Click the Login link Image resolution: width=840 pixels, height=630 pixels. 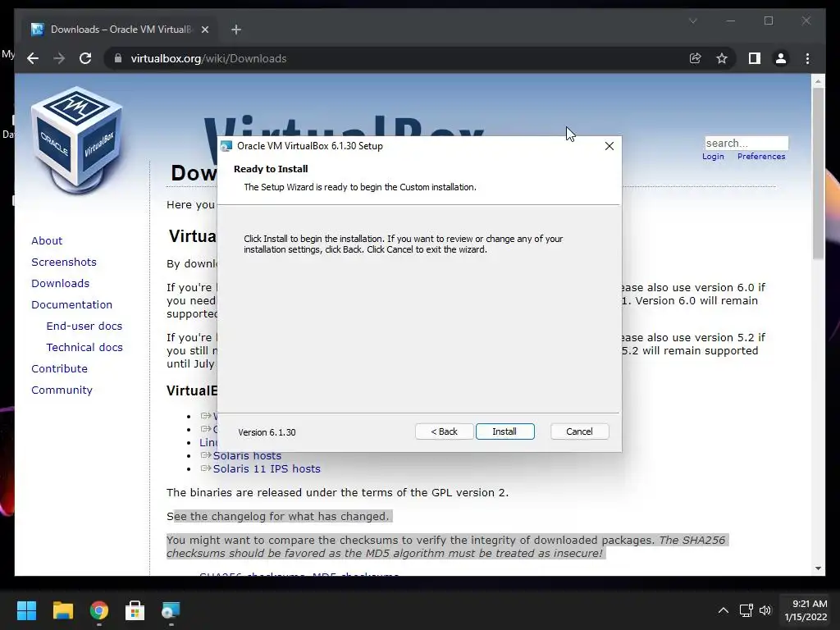(713, 157)
